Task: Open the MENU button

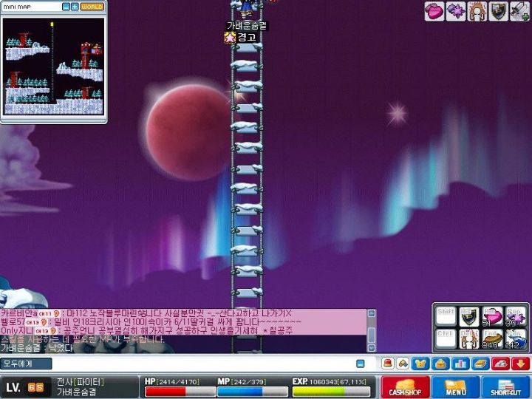Action: click(455, 386)
